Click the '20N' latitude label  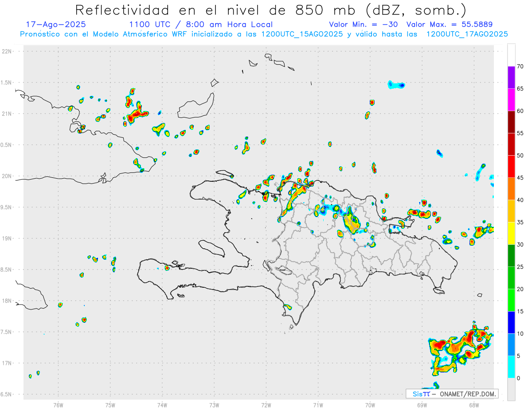[x=7, y=176]
